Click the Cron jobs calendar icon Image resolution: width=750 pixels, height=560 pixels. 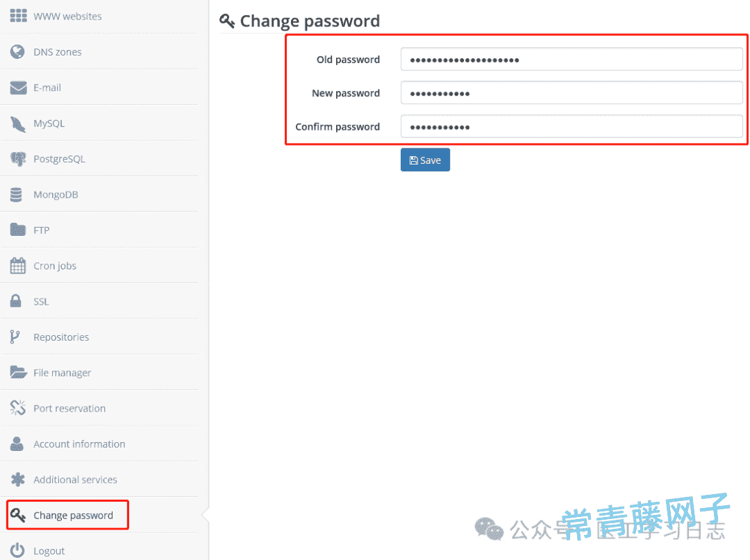[17, 265]
